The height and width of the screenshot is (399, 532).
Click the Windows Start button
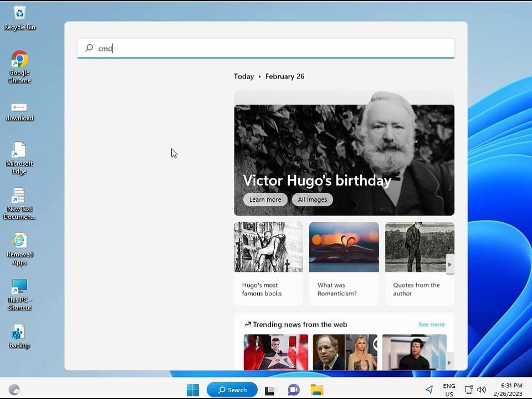pos(193,390)
